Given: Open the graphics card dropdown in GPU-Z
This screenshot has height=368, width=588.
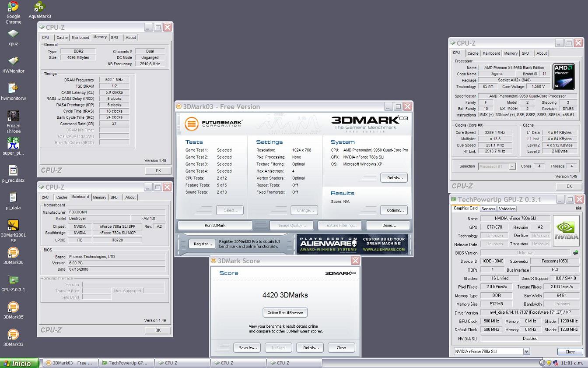Looking at the screenshot, I should coord(526,351).
